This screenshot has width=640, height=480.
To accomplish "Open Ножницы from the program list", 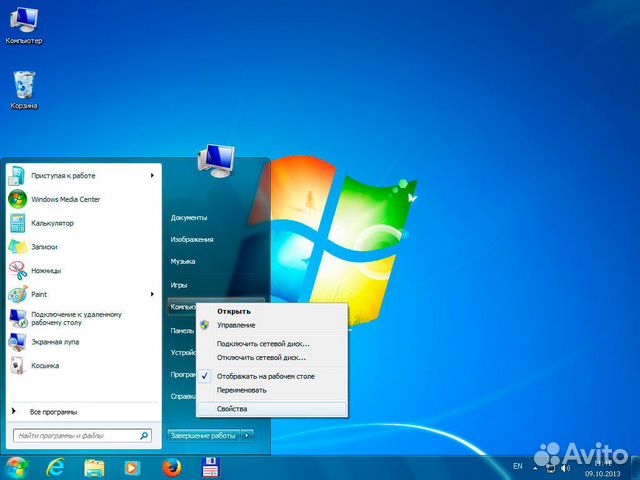I will tap(46, 270).
